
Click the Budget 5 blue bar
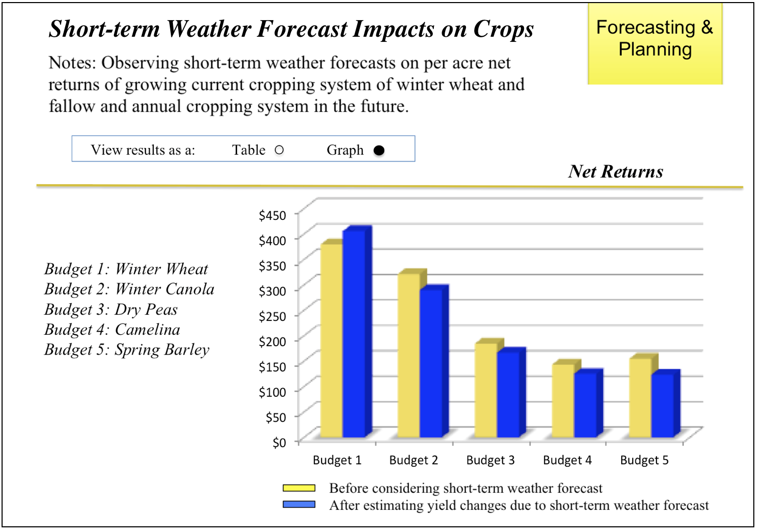[662, 406]
